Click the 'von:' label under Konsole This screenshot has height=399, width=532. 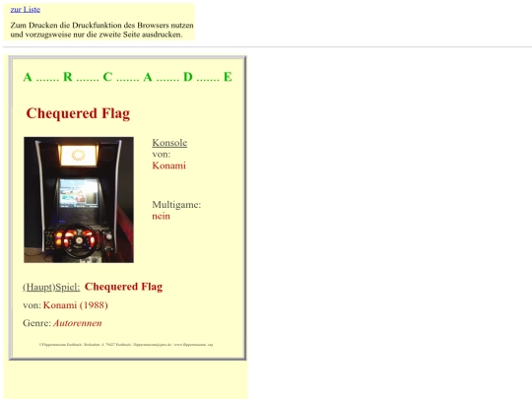tap(162, 155)
